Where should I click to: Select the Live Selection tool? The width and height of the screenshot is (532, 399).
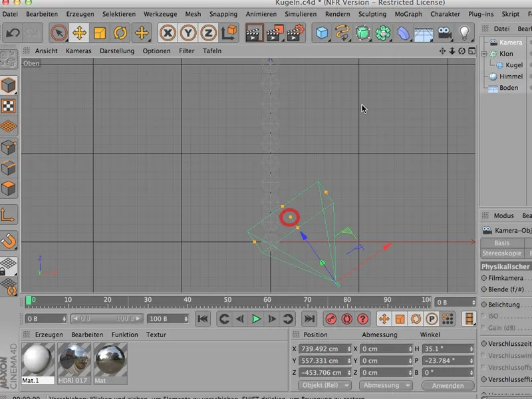click(x=59, y=33)
